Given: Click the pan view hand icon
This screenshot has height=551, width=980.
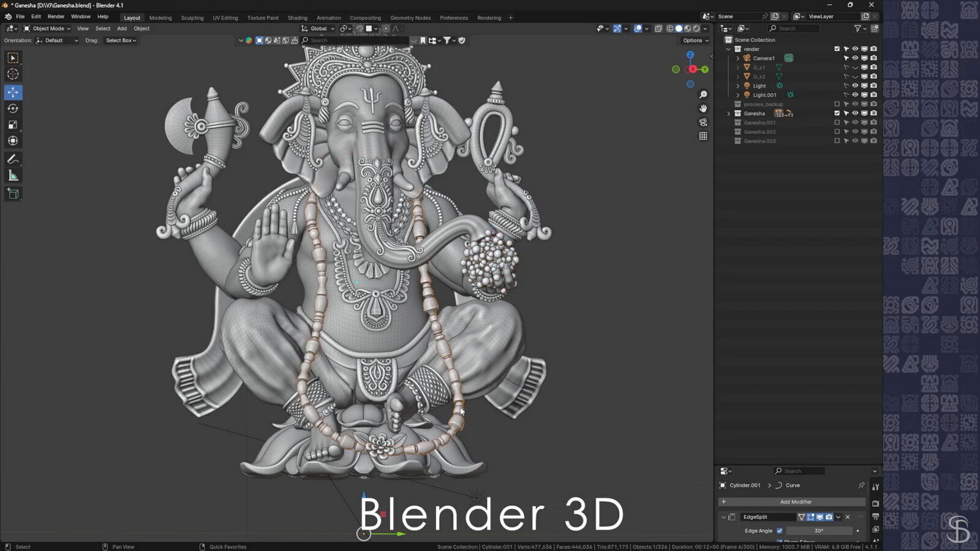Looking at the screenshot, I should (703, 108).
